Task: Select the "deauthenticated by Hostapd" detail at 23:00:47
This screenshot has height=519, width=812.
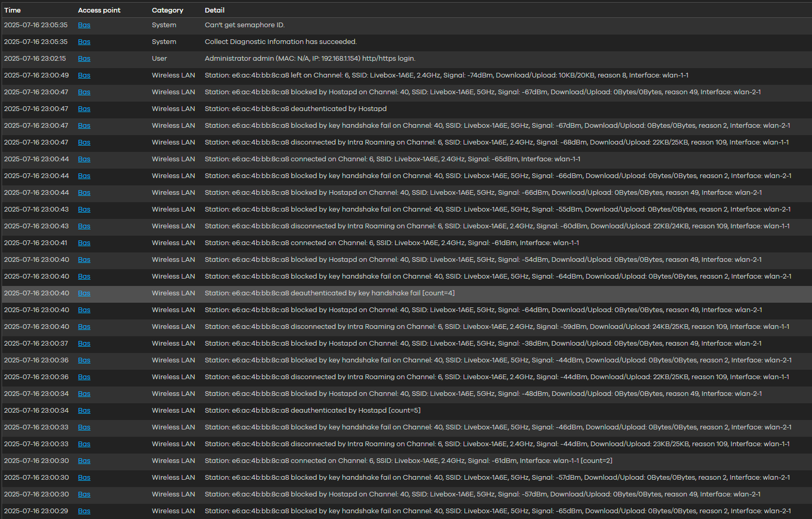Action: tap(295, 108)
